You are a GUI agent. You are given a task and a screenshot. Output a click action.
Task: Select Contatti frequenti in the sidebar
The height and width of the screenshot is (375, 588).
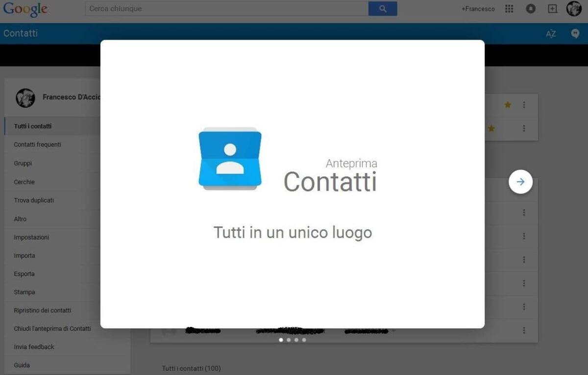pos(37,144)
